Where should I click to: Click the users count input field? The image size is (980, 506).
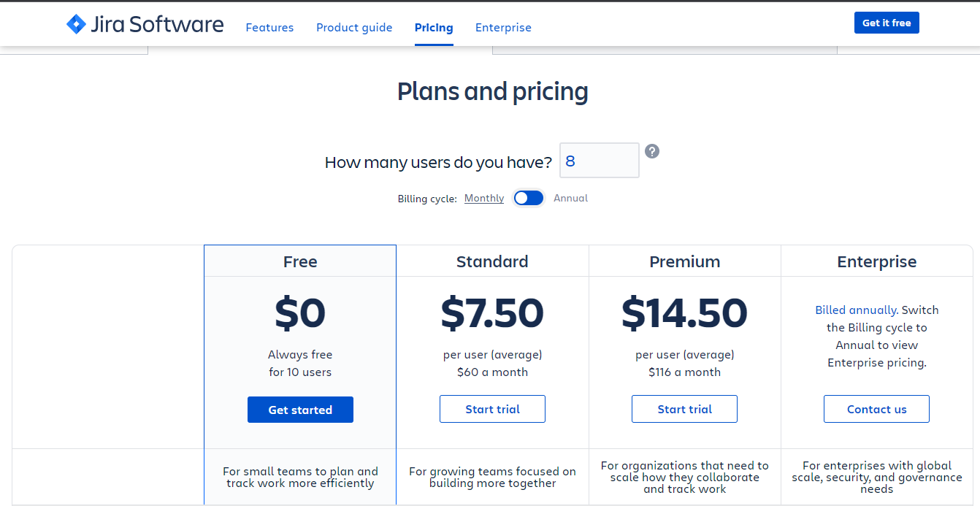[x=599, y=161]
